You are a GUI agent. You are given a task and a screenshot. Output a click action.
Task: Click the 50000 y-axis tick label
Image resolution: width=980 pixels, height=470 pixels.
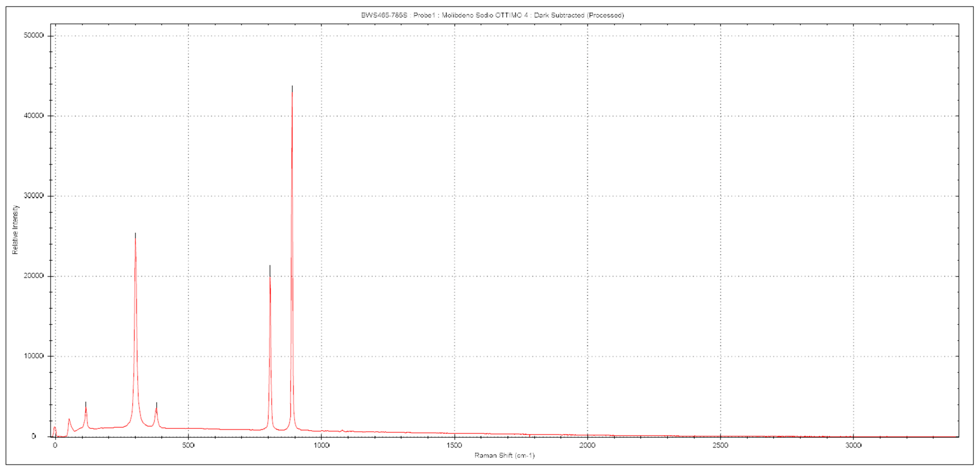click(x=33, y=35)
